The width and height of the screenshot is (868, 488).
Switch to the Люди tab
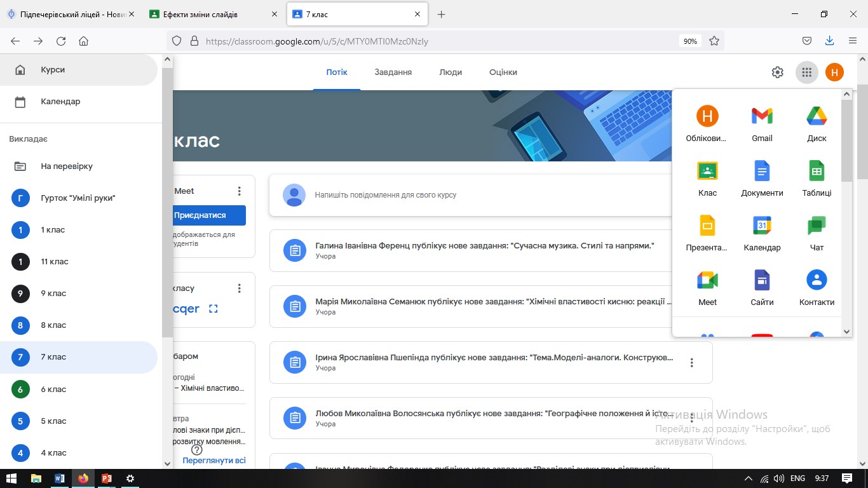coord(451,72)
